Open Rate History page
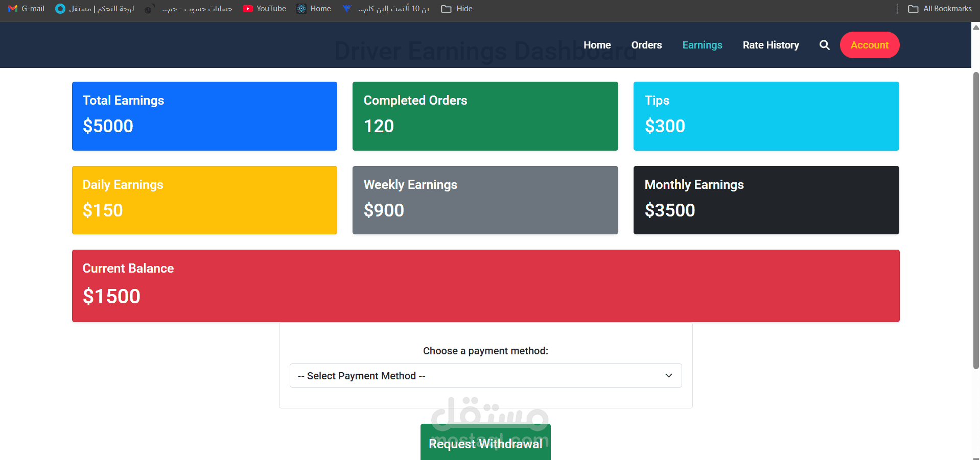980x460 pixels. point(771,45)
